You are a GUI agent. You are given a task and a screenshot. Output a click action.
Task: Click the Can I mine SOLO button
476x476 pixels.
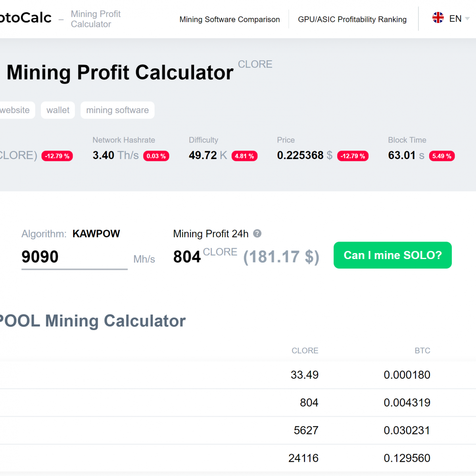392,255
